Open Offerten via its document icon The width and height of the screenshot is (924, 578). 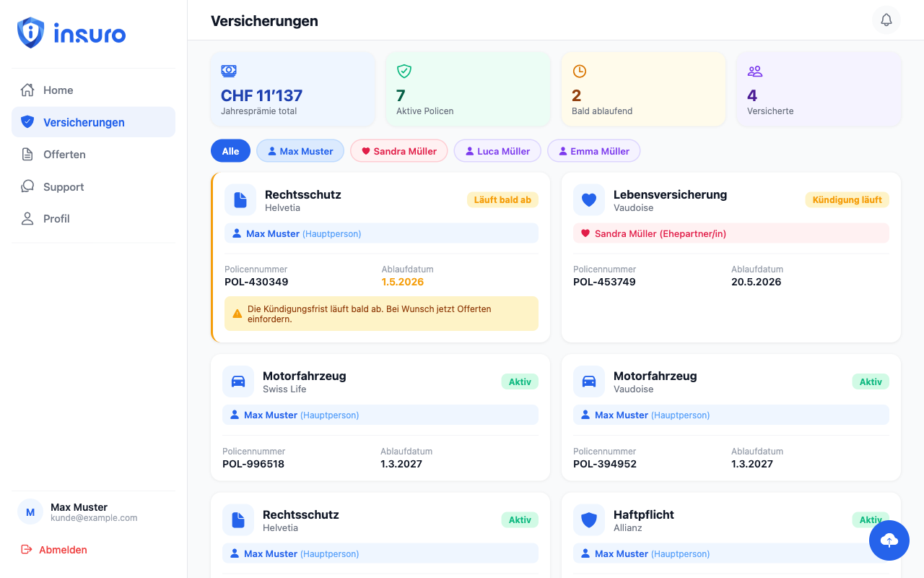point(28,154)
